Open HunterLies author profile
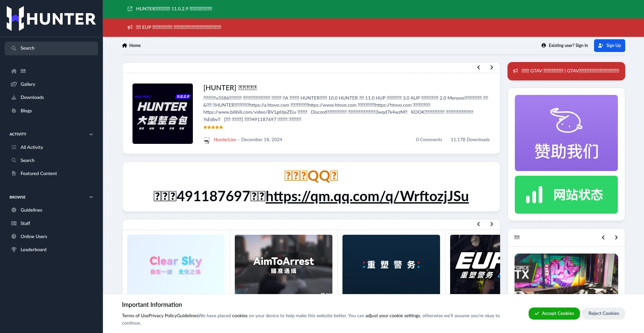Viewport: 644px width, 333px height. point(225,140)
